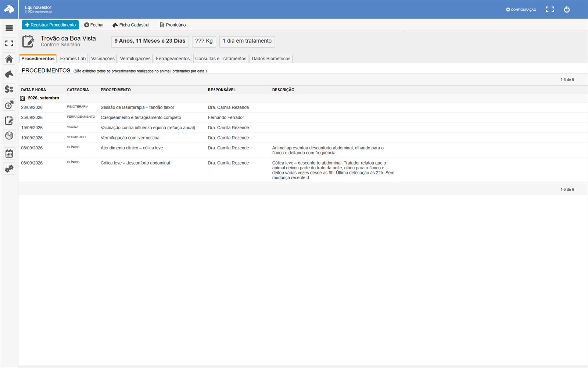Click the PROCEDIMENTO column header

pos(116,90)
